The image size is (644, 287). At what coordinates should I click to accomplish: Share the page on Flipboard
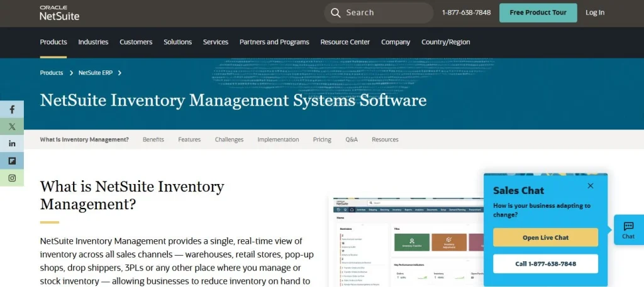pyautogui.click(x=12, y=161)
